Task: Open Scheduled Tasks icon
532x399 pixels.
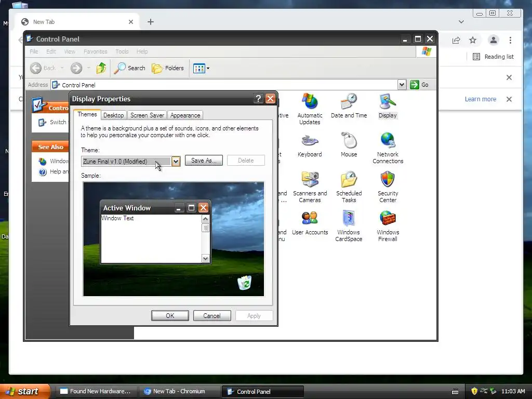Action: coord(349,187)
